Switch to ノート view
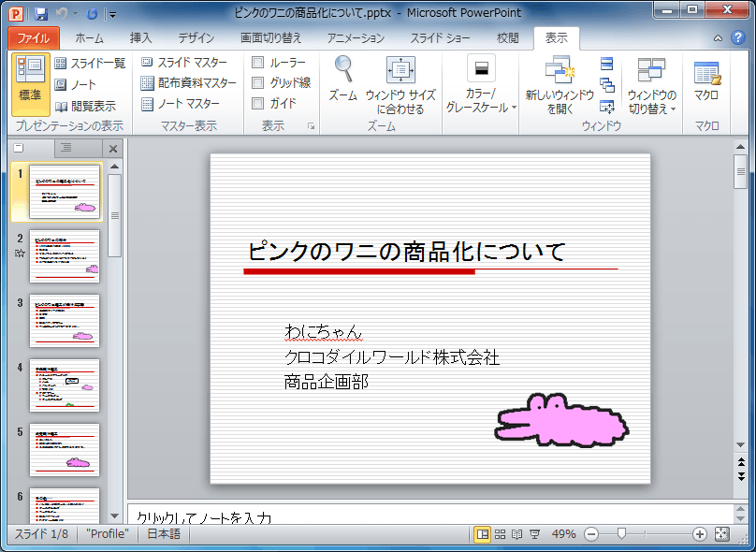Screen dimensions: 756x552 pyautogui.click(x=75, y=85)
